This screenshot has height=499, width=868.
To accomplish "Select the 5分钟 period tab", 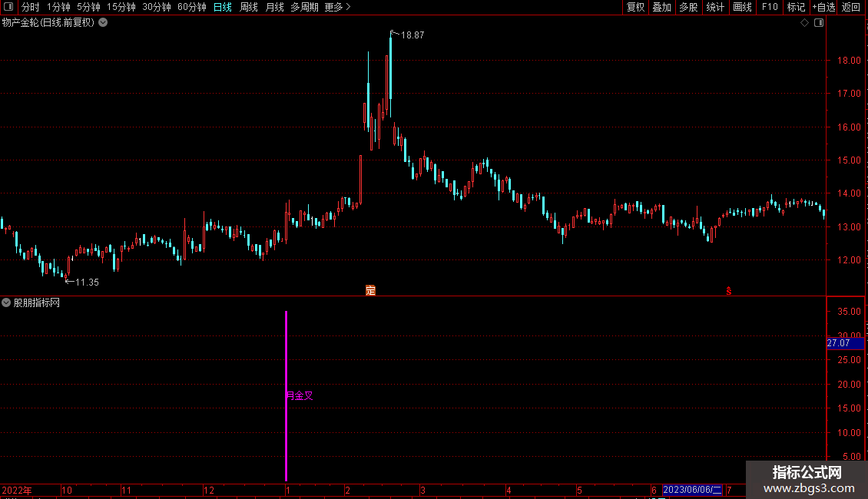I will pos(88,7).
